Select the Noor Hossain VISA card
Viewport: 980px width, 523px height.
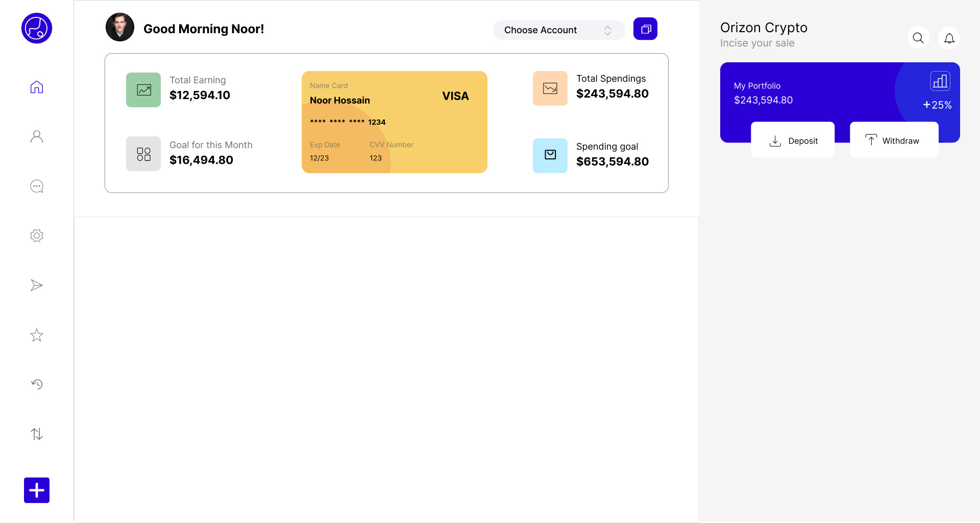click(x=394, y=122)
